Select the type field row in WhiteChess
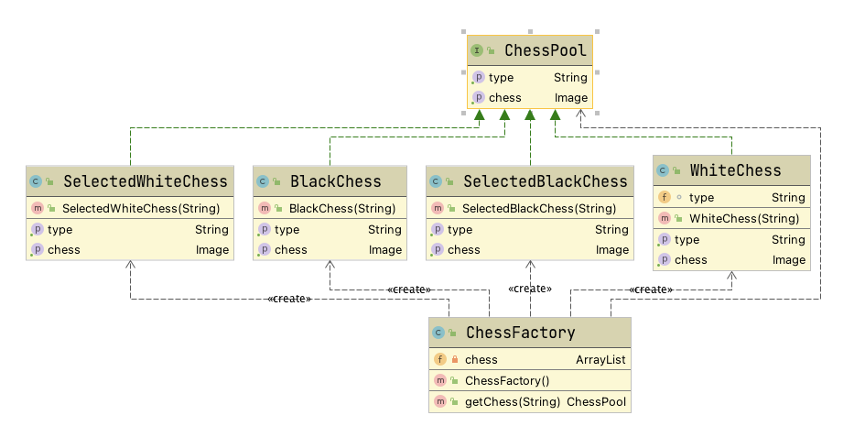This screenshot has width=866, height=437. 732,197
